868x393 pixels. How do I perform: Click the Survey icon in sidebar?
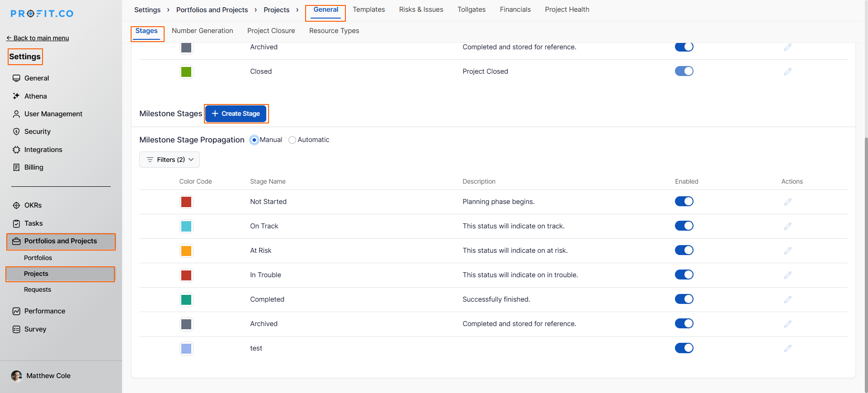(x=16, y=329)
